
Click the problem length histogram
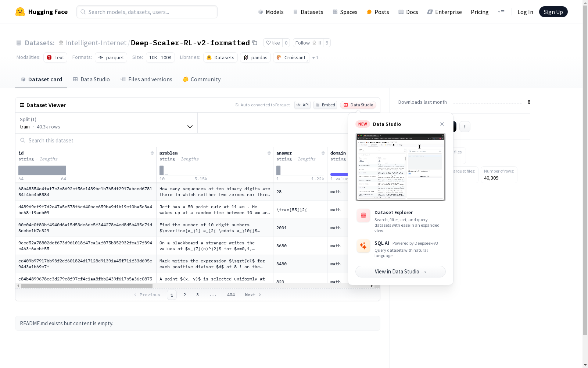tap(183, 170)
